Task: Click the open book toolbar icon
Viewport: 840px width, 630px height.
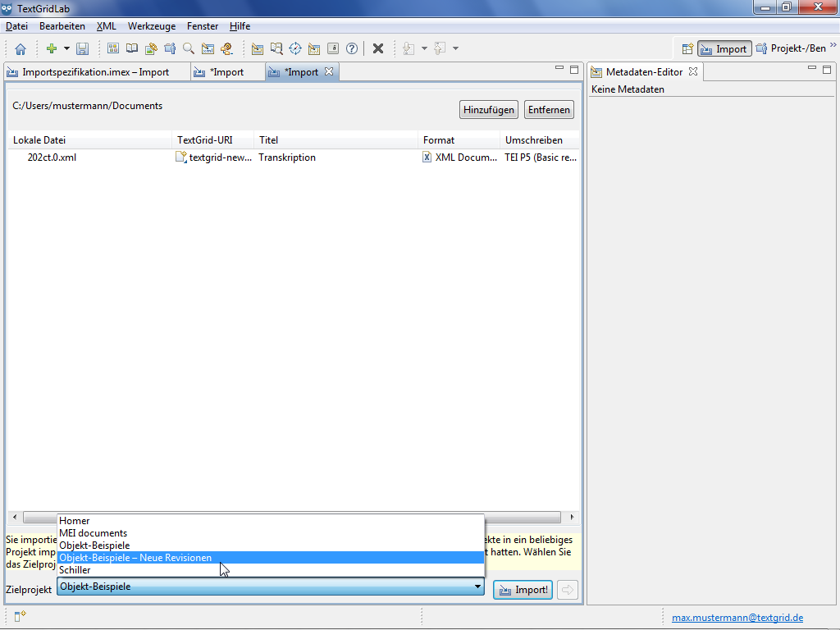Action: point(132,48)
